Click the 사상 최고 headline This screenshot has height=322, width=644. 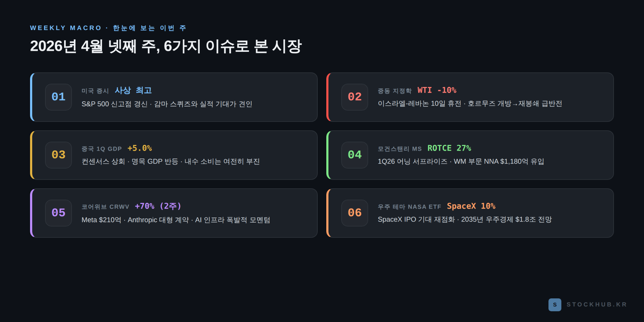click(x=133, y=90)
